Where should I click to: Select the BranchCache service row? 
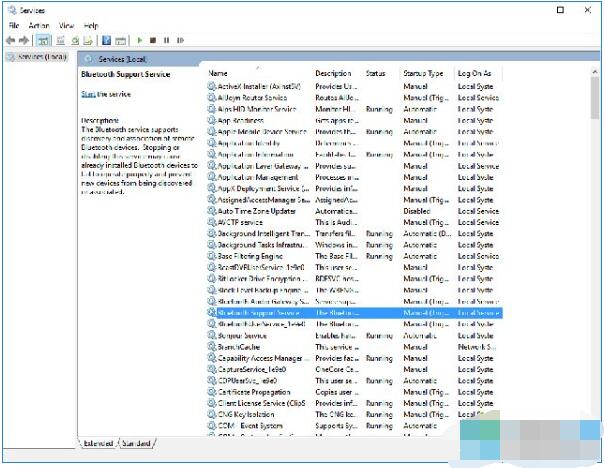[355, 347]
